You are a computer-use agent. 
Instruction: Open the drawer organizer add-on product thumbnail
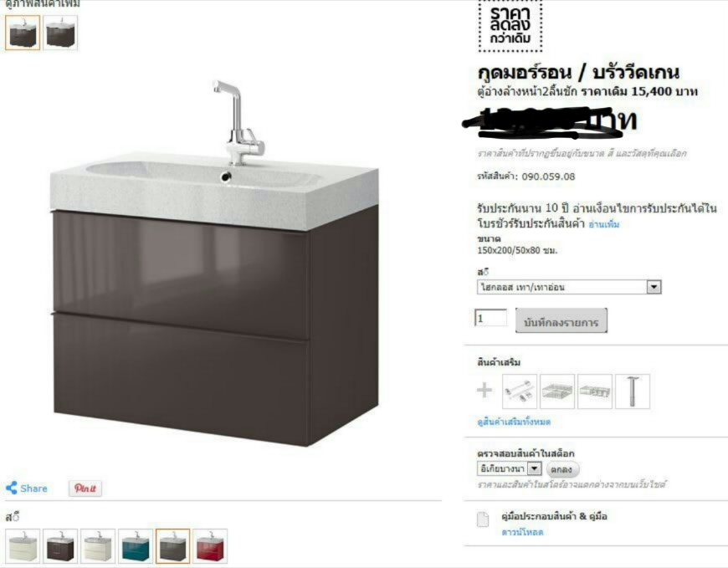click(x=595, y=391)
